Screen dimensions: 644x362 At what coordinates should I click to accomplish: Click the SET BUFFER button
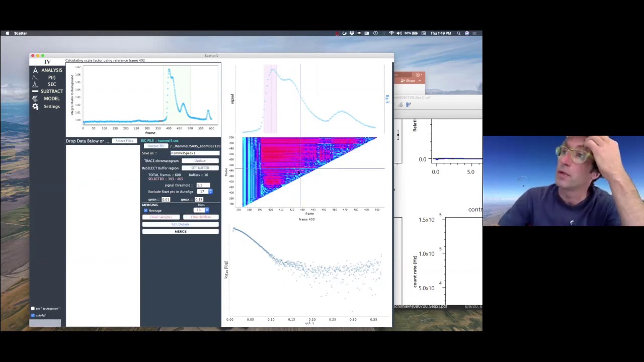200,168
